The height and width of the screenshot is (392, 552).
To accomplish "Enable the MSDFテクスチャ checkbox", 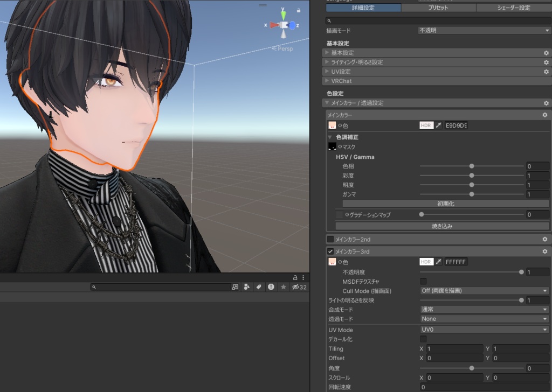I will pos(423,281).
